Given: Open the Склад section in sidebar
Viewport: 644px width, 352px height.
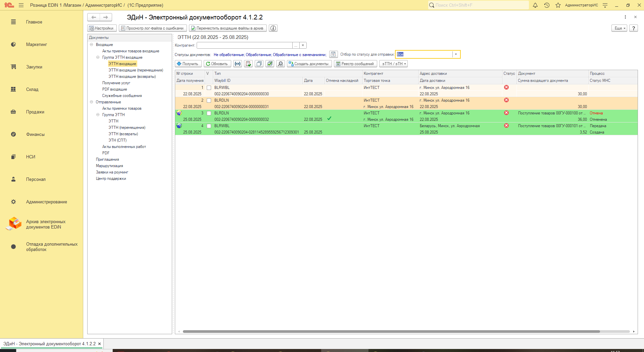Looking at the screenshot, I should point(32,89).
